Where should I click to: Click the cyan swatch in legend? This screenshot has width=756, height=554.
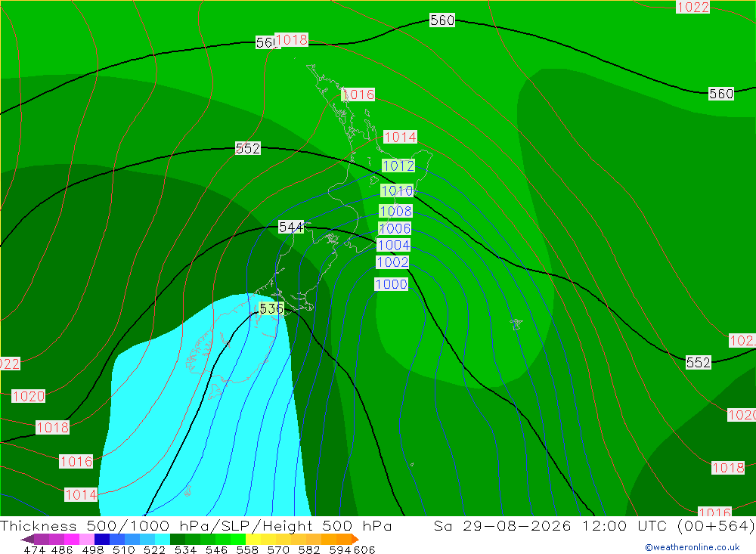[162, 539]
